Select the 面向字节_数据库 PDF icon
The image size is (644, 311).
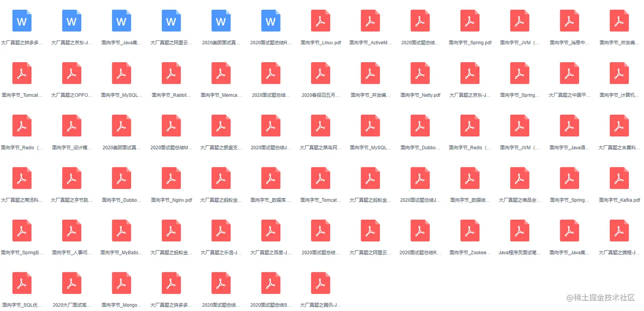[271, 178]
